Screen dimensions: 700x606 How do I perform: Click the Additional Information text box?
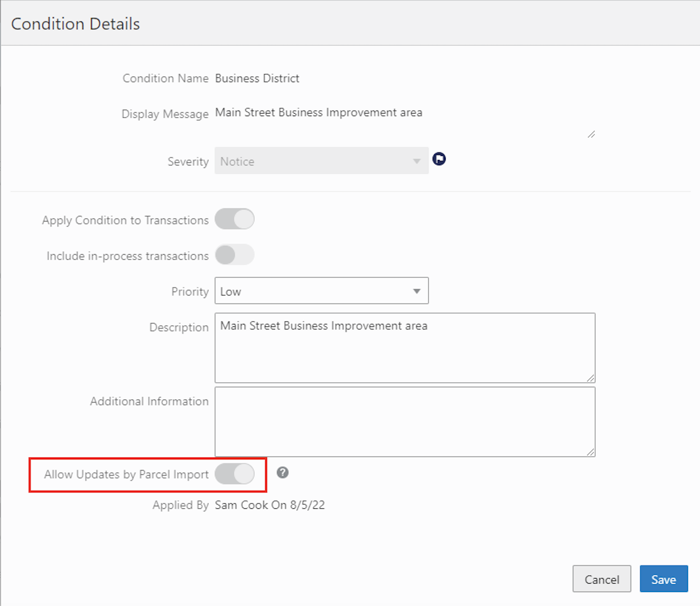click(404, 422)
